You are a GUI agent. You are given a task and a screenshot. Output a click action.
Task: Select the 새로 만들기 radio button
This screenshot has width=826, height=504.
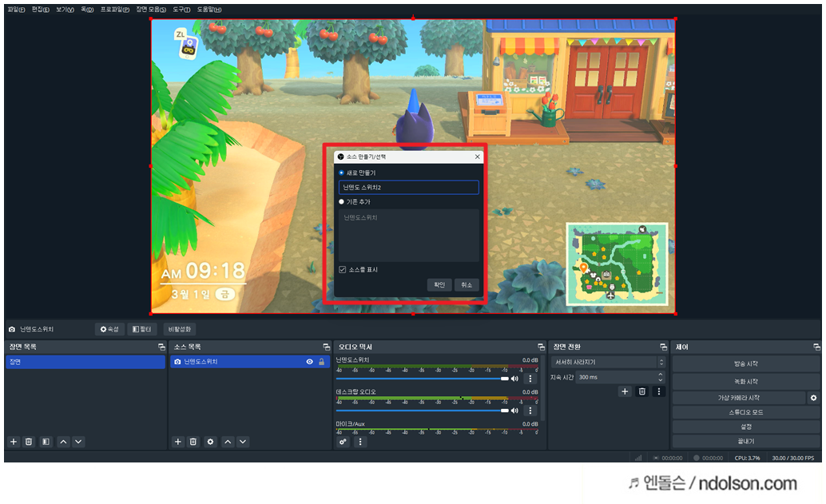coord(341,173)
